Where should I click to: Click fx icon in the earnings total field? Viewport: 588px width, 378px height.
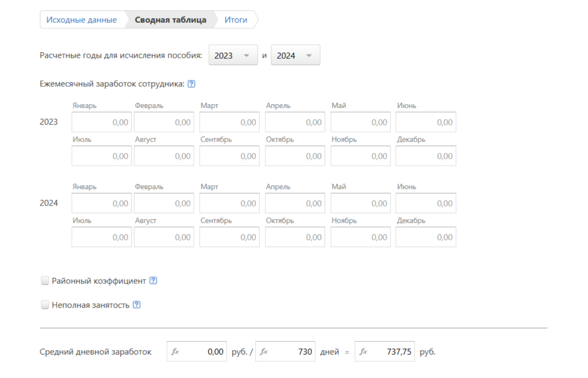click(175, 351)
